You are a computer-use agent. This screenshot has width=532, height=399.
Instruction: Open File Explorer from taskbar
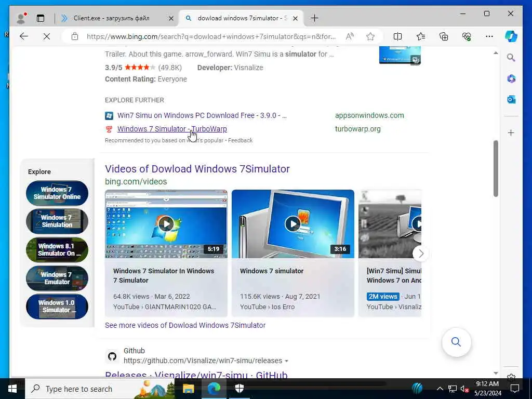[x=188, y=389]
